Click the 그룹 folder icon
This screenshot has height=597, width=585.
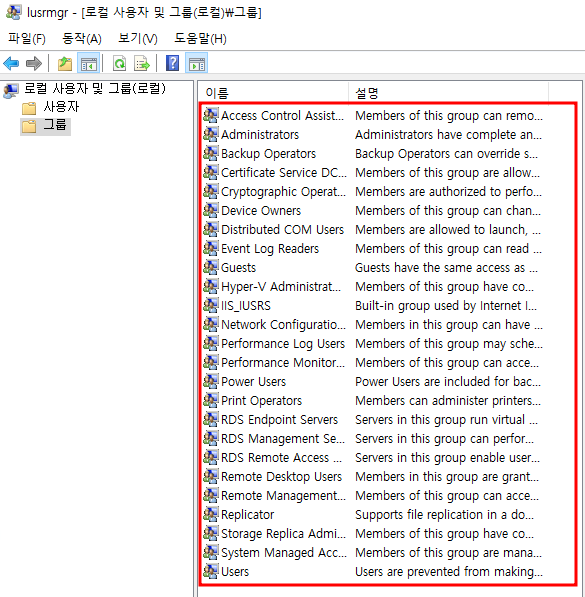[x=29, y=126]
